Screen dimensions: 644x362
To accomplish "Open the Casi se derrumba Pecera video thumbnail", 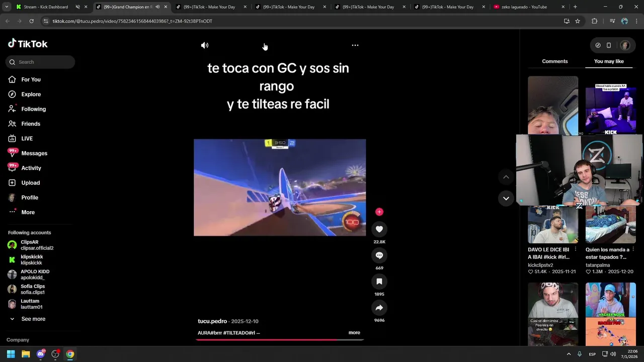I will tap(553, 314).
